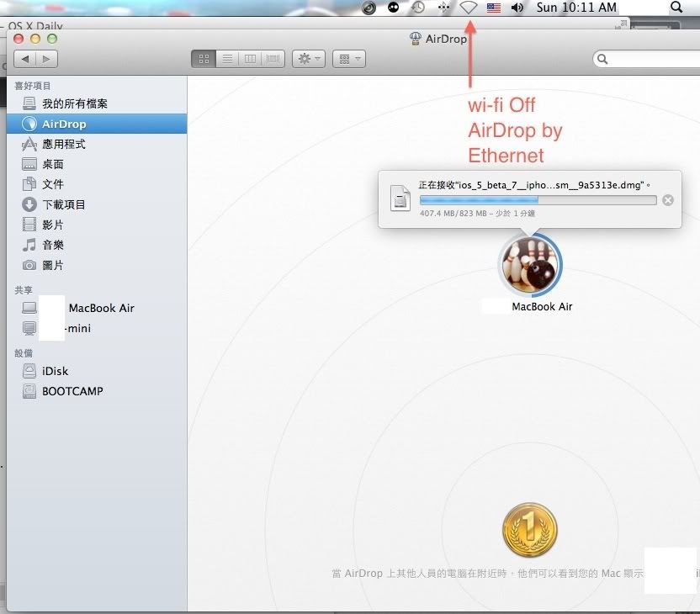Open the gear Action dropdown menu
This screenshot has width=700, height=614.
pos(309,59)
